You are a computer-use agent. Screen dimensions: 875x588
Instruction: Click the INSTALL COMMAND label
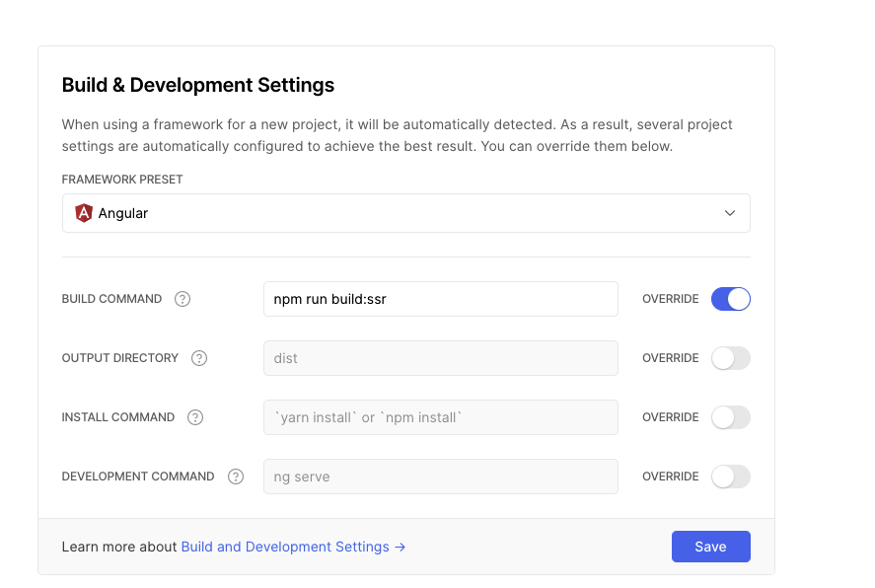[118, 417]
